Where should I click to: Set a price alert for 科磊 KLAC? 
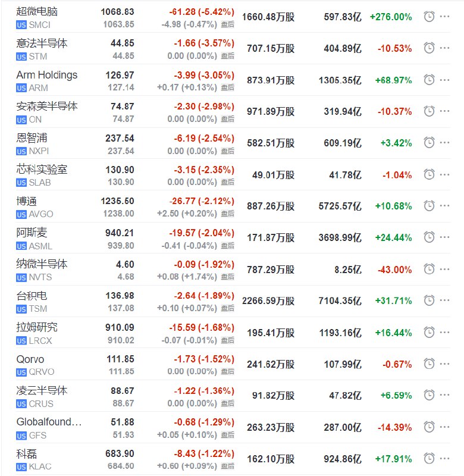429,458
